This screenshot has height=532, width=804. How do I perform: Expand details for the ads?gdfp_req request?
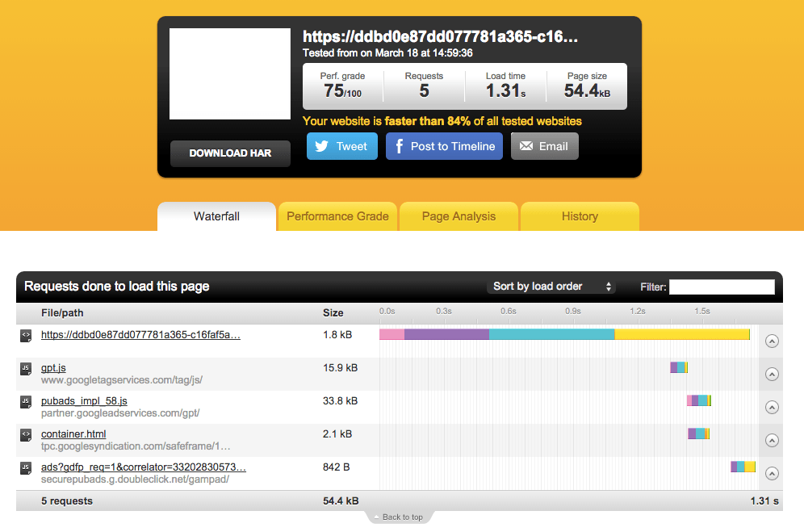coord(771,473)
